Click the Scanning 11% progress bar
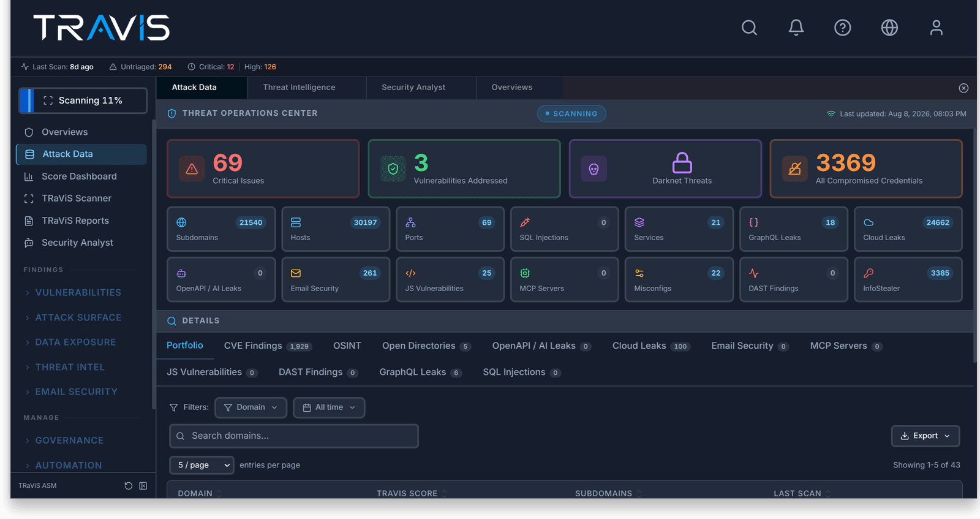This screenshot has width=980, height=519. click(83, 100)
